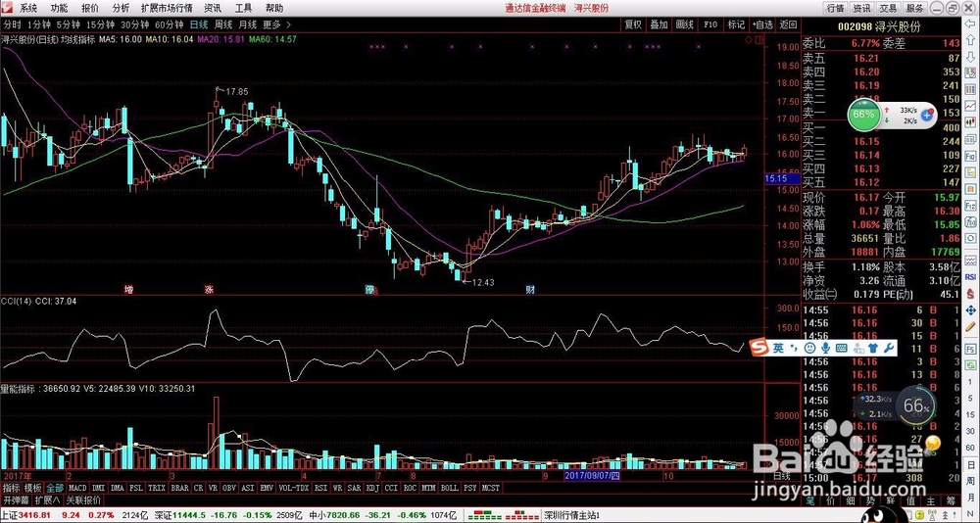
Task: Click the 财 event marker on chart
Action: click(530, 289)
